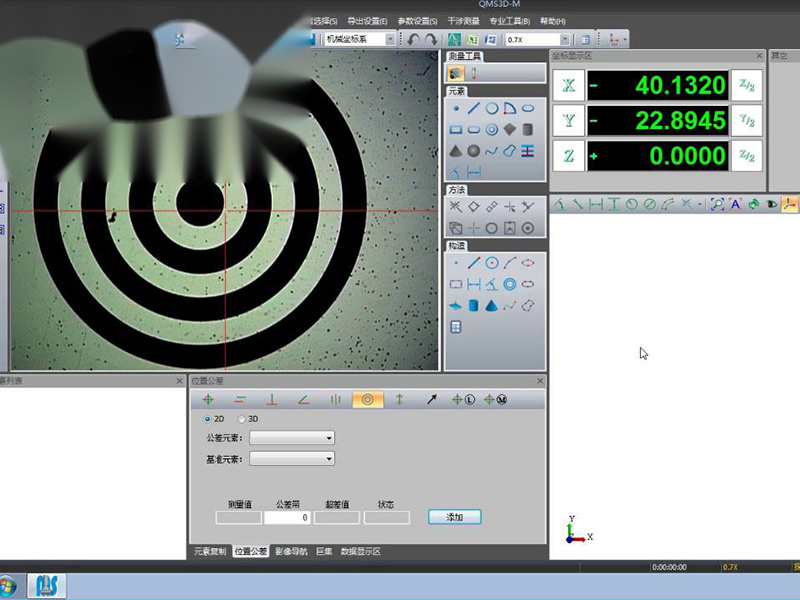Toggle the position tolerance MMC icon
Screen dimensions: 800x600
pos(495,399)
